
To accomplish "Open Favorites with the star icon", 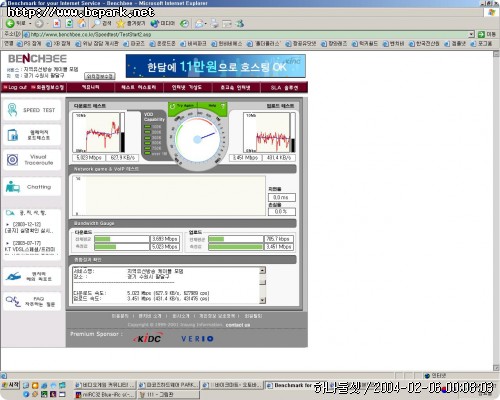I will [130, 23].
